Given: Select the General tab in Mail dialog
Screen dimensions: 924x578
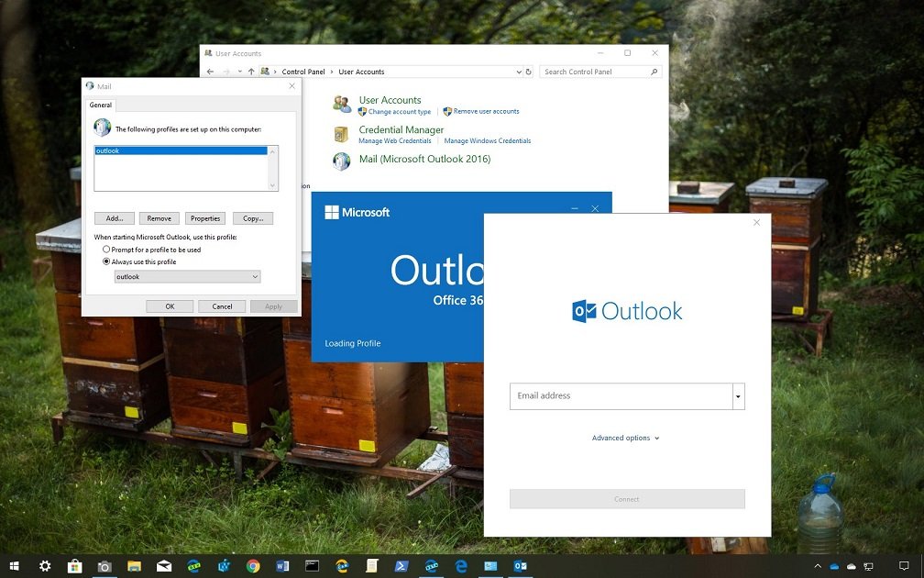Looking at the screenshot, I should [x=101, y=106].
